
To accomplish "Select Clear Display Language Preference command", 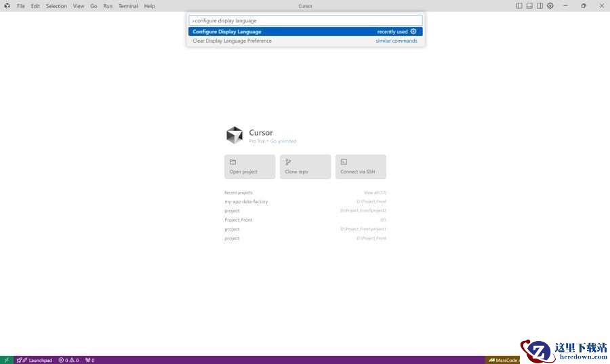I will coord(306,41).
